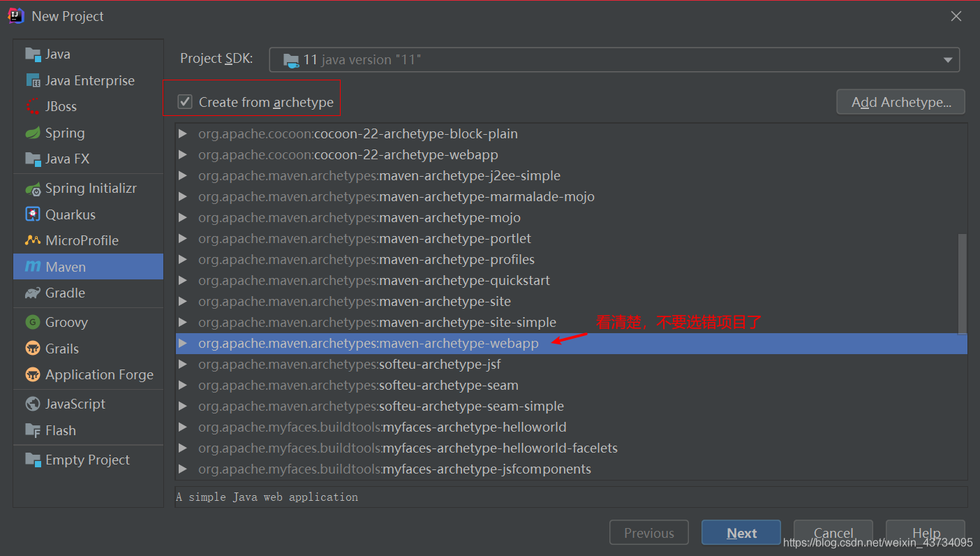Viewport: 980px width, 556px height.
Task: Click the Empty Project icon
Action: point(33,460)
